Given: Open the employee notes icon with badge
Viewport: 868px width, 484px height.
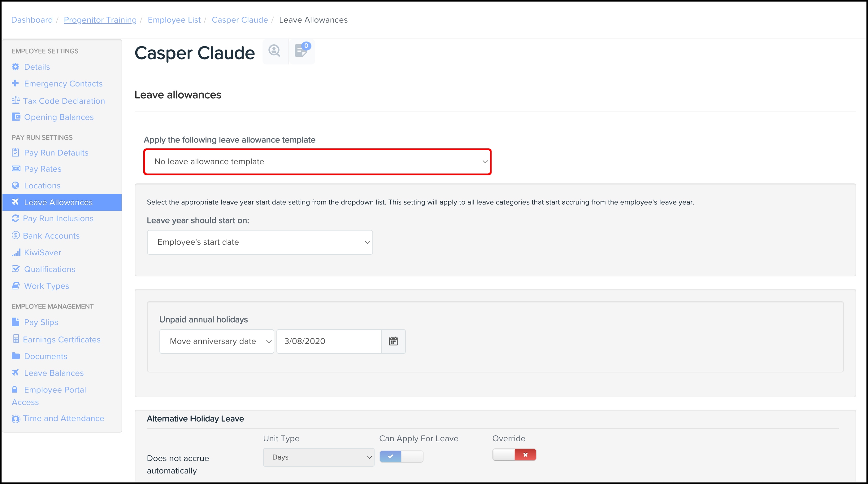Looking at the screenshot, I should pyautogui.click(x=301, y=51).
